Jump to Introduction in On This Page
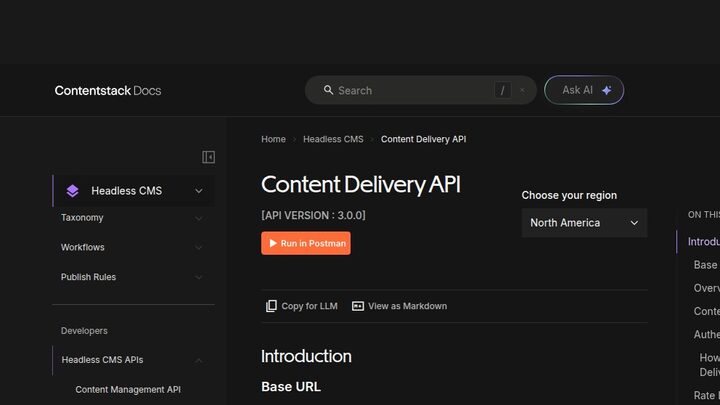This screenshot has width=720, height=405. (703, 242)
